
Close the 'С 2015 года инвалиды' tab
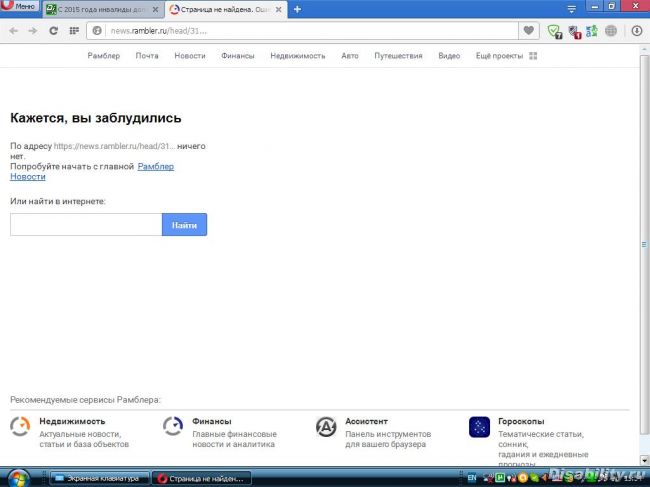[x=155, y=9]
